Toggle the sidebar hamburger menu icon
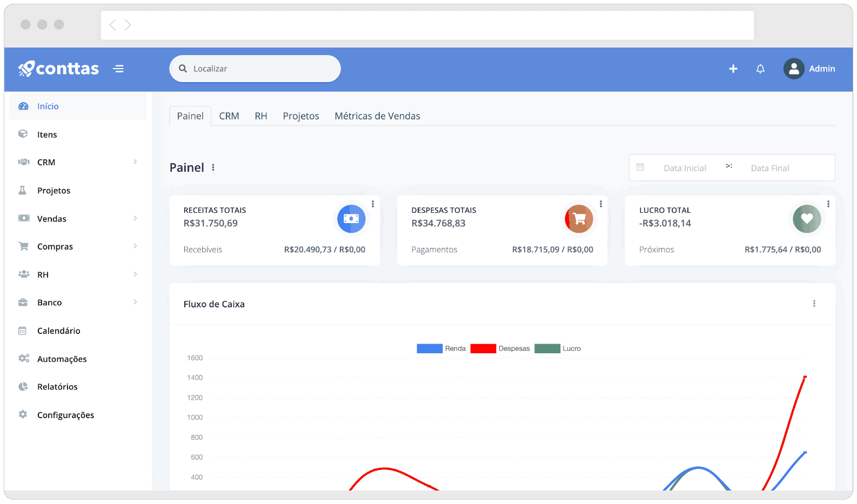This screenshot has width=857, height=504. 118,69
